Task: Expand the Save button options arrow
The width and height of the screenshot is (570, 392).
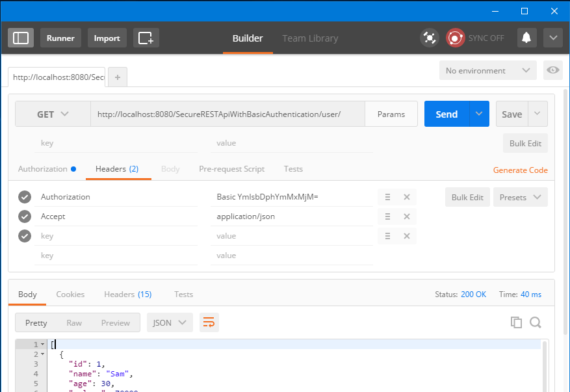Action: click(538, 114)
